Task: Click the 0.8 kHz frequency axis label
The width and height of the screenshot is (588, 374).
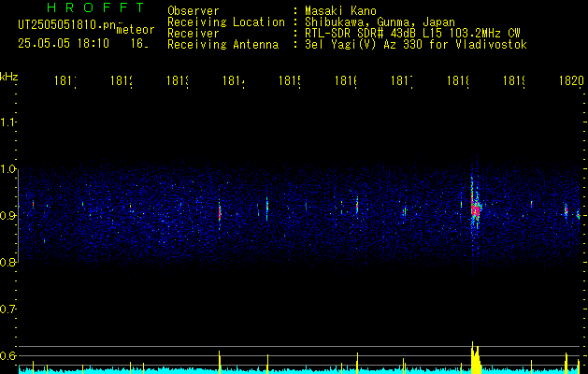Action: tap(7, 263)
